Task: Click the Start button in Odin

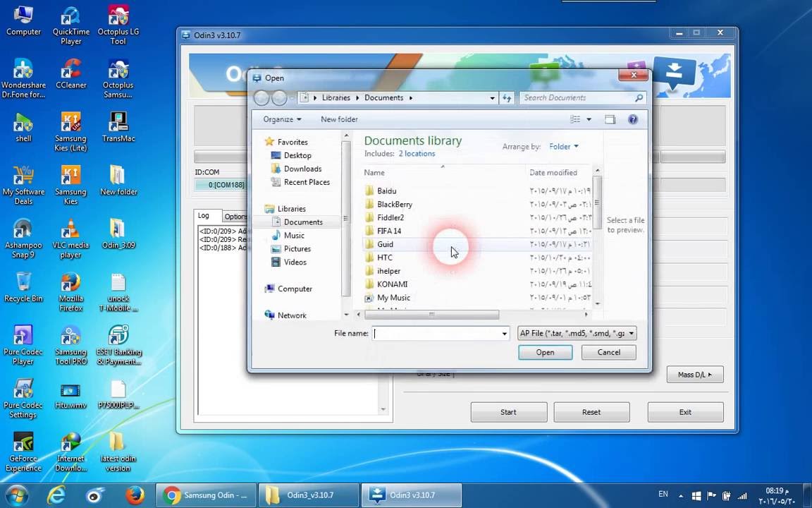Action: click(x=508, y=412)
